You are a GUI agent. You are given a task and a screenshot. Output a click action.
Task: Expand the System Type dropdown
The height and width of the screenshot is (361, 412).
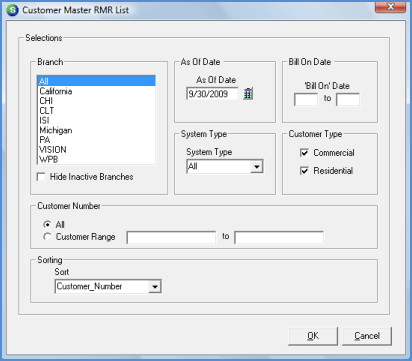257,166
